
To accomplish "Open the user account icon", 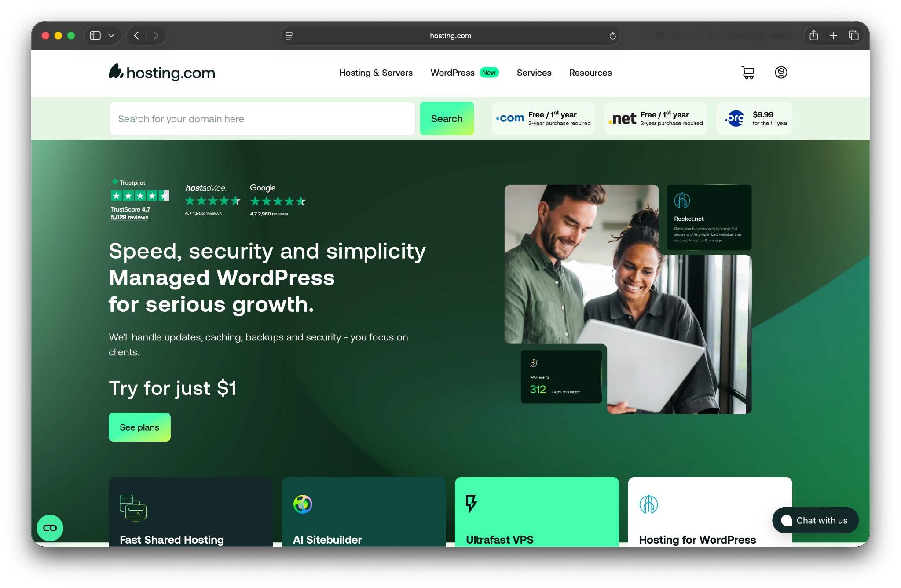I will [781, 73].
